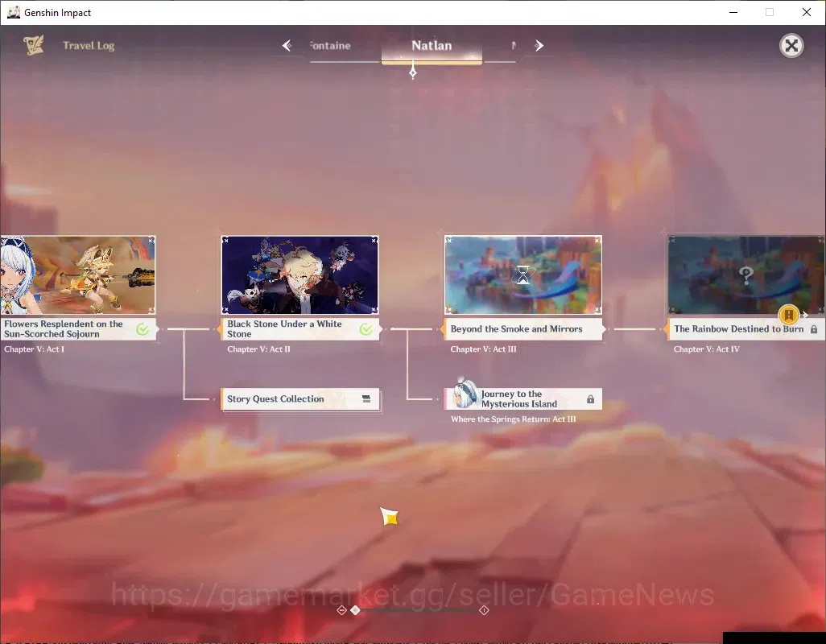Click the Travel Log winged scroll icon

pyautogui.click(x=33, y=45)
